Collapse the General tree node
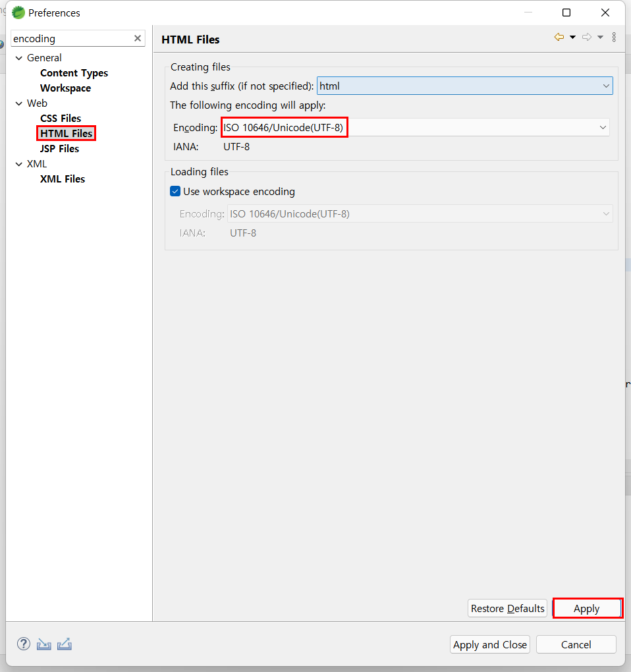The height and width of the screenshot is (672, 631). [x=19, y=58]
